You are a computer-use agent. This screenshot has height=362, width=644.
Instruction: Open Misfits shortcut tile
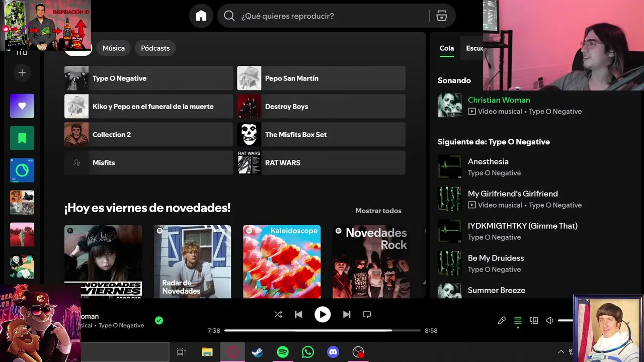[x=148, y=163]
